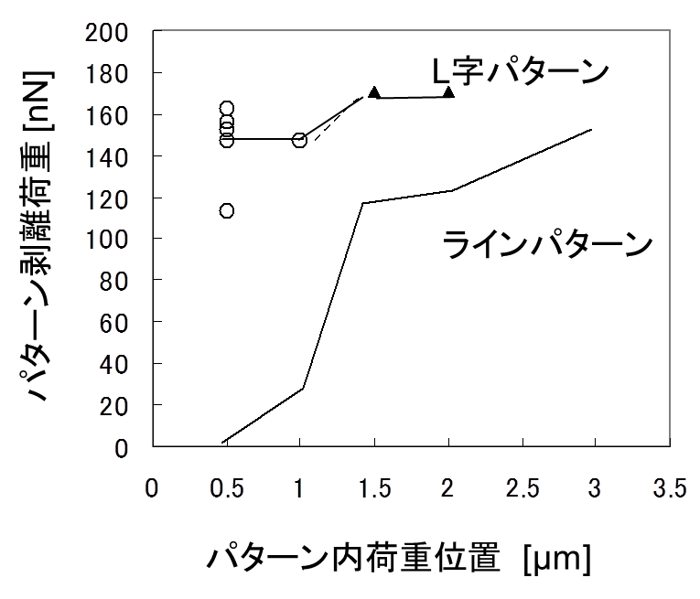The height and width of the screenshot is (599, 700).
Task: Select the 140 y-axis tick label
Action: pos(106,158)
